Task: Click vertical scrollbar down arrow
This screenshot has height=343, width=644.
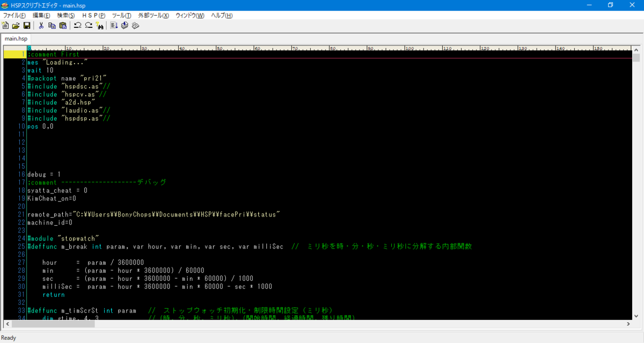Action: [636, 316]
